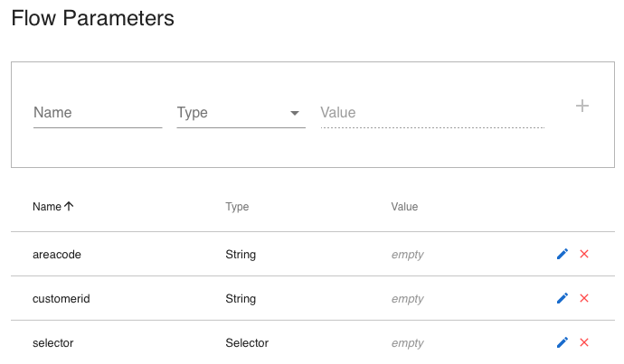Select the areacode name cell
Viewport: 624px width, 364px height.
[57, 255]
